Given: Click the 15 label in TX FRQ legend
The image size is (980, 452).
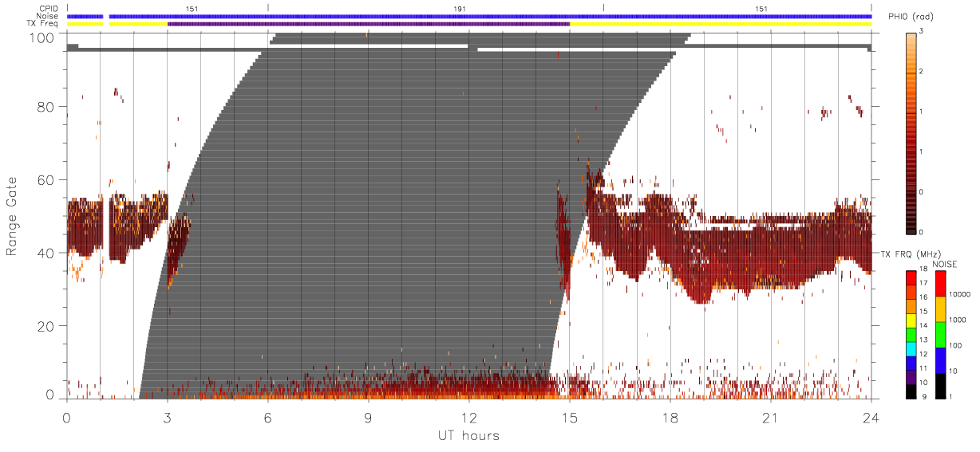Looking at the screenshot, I should 923,311.
